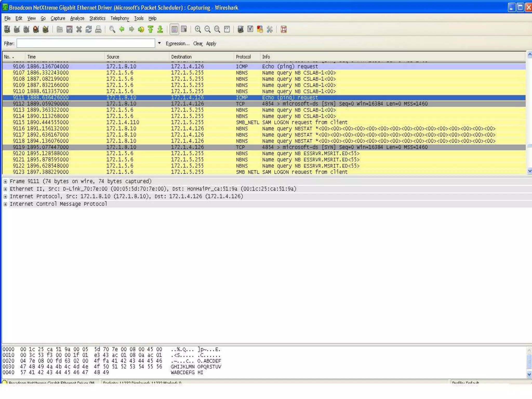Click the zoom in magnifier icon
Viewport: 532px width, 399px height.
coord(198,29)
